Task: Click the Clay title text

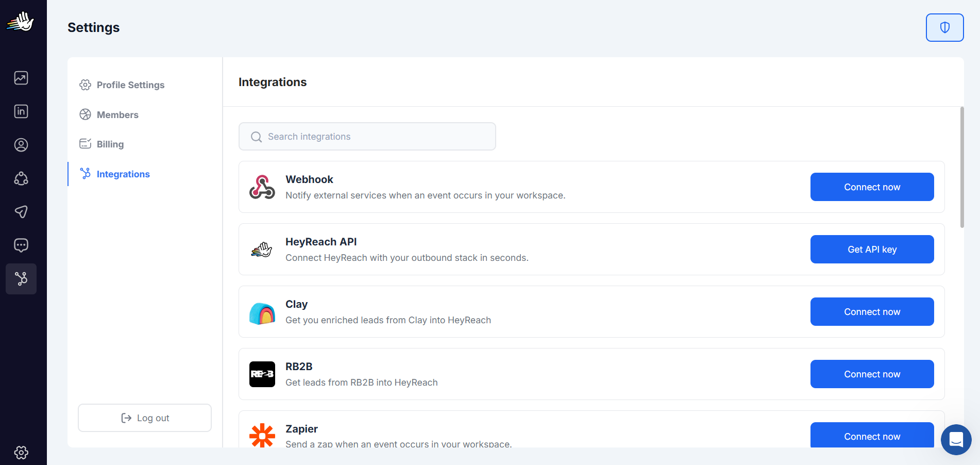Action: pos(296,304)
